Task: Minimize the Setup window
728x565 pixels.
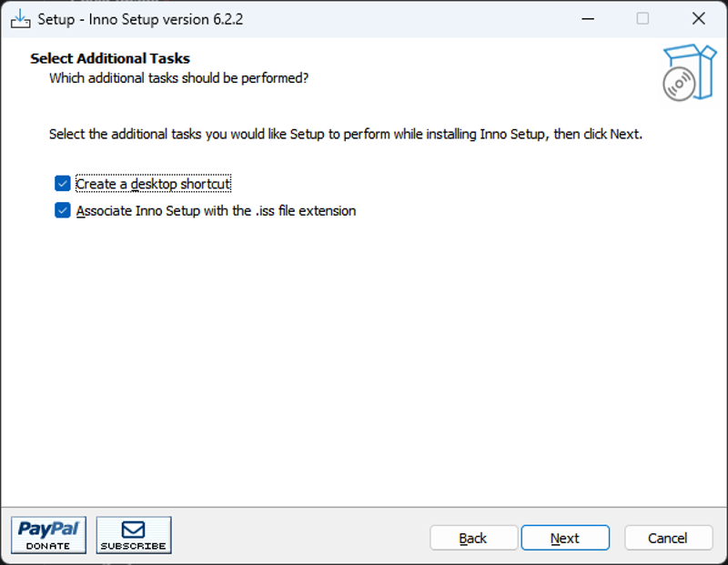Action: pyautogui.click(x=588, y=19)
